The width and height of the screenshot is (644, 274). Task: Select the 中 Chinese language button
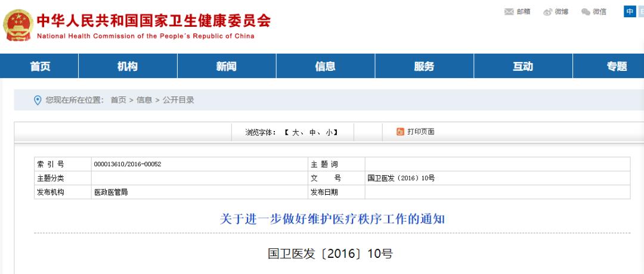pyautogui.click(x=630, y=12)
